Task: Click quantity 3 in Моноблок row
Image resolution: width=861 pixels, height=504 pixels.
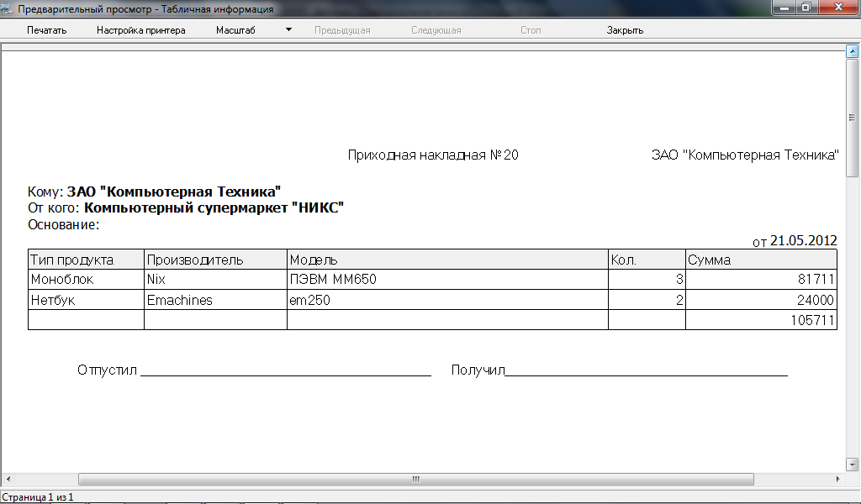Action: tap(647, 279)
